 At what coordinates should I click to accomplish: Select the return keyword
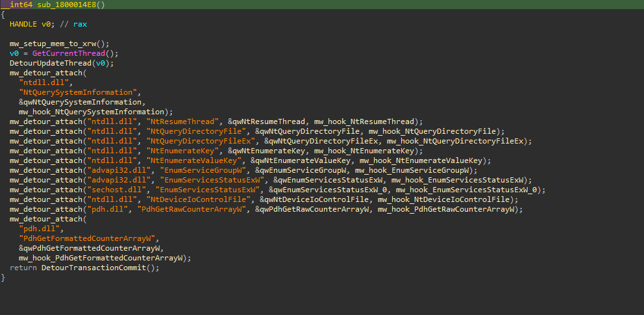(x=23, y=268)
